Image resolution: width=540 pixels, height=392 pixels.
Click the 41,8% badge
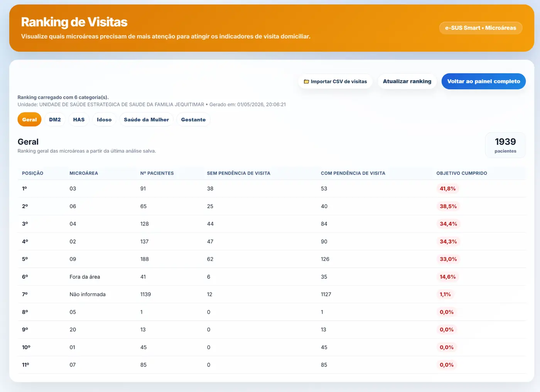click(x=448, y=188)
